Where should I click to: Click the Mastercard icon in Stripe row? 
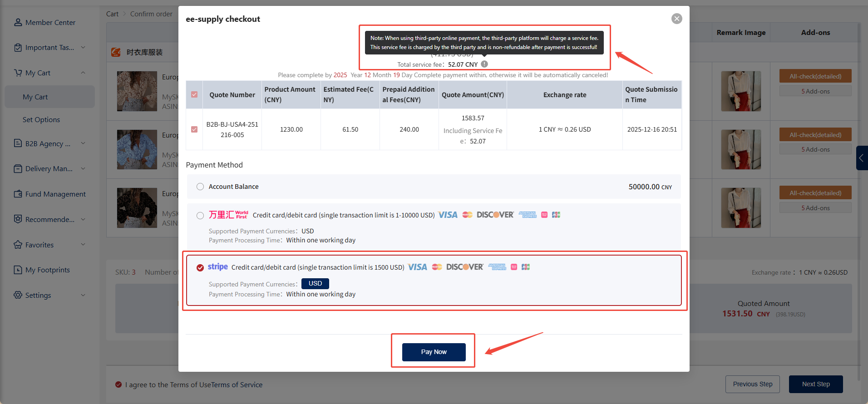(x=437, y=267)
